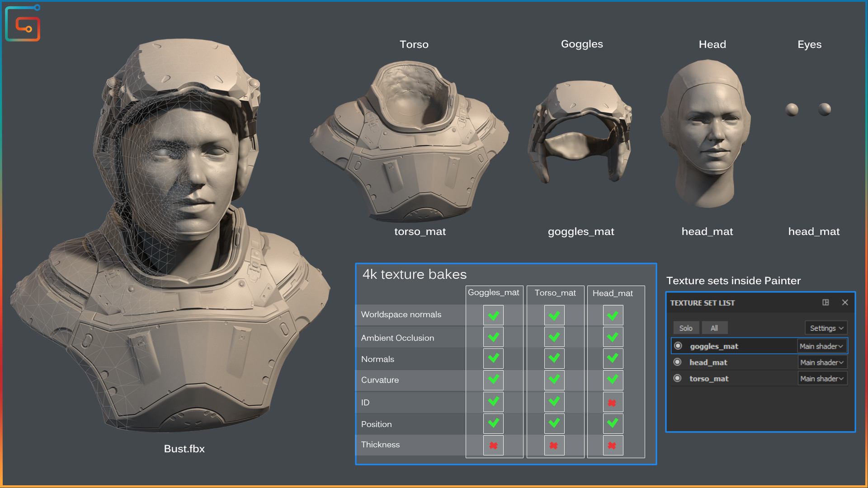The width and height of the screenshot is (868, 488).
Task: Click the red cross for Torso_mat Thickness
Action: point(554,445)
